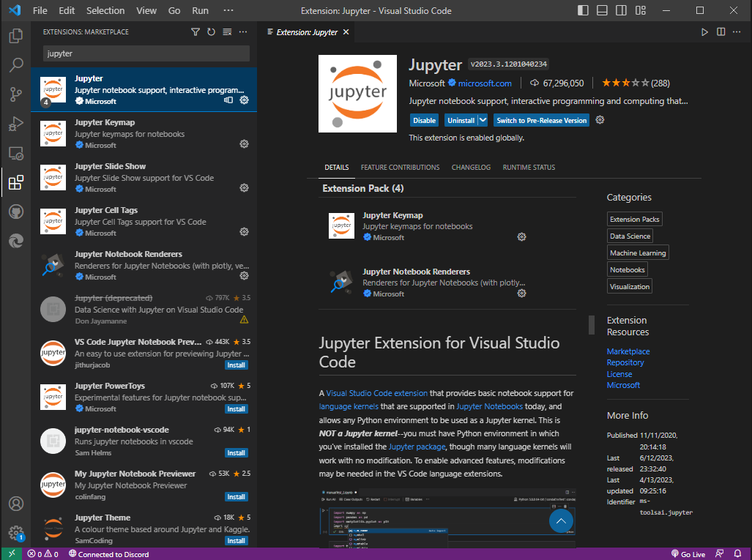Screen dimensions: 752x560
Task: Open the GitHub view in activity bar
Action: click(16, 212)
